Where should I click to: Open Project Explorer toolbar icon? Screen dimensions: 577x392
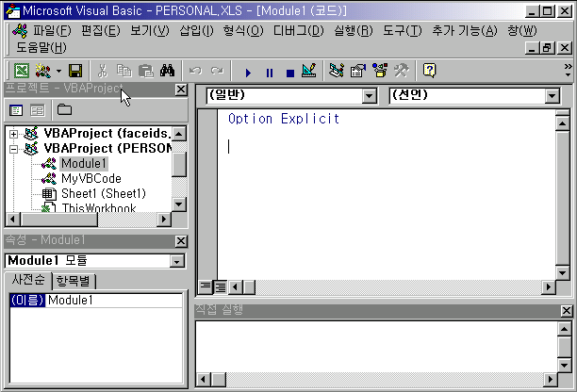(337, 71)
